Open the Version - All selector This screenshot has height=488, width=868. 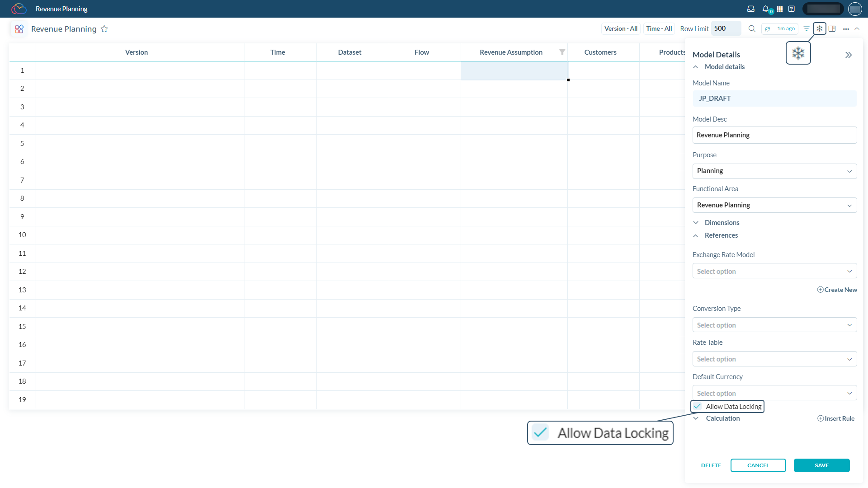pos(620,28)
